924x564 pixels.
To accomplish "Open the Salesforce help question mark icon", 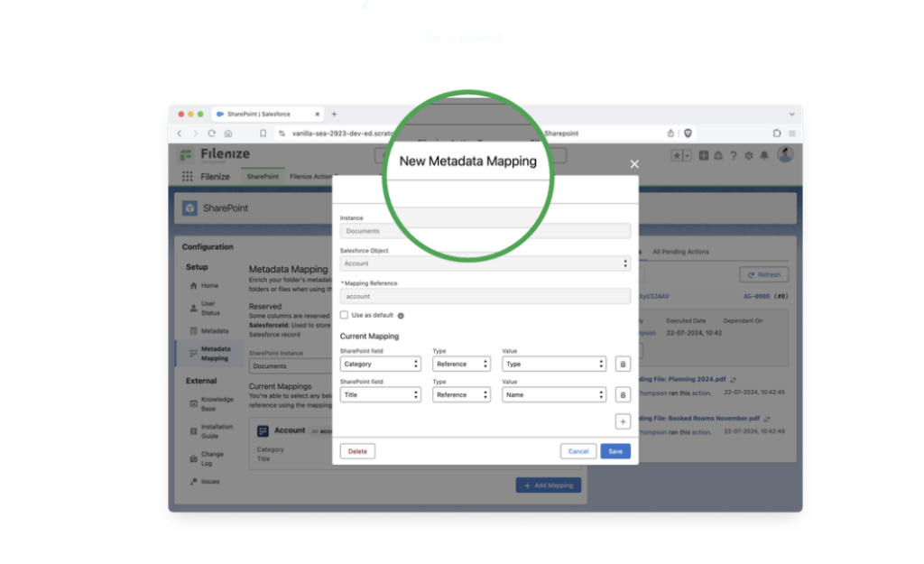I will [x=734, y=155].
